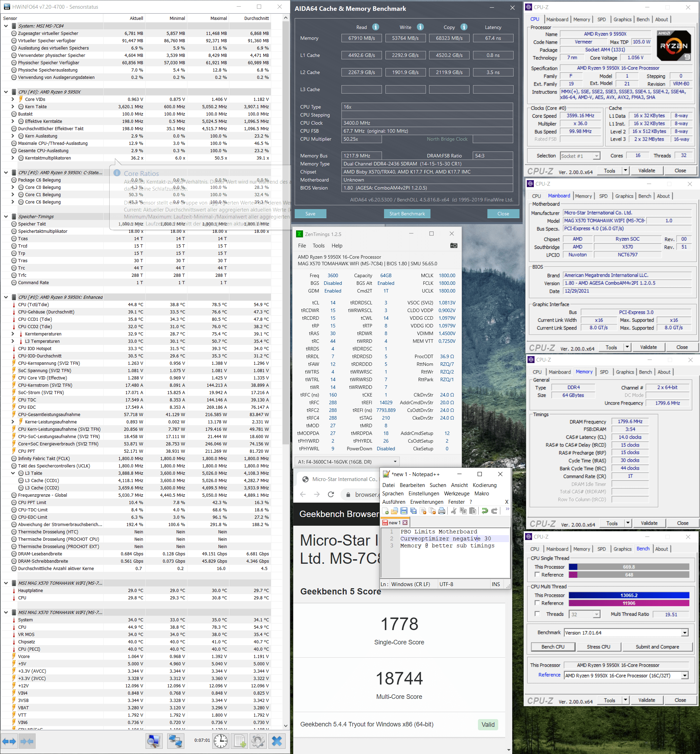Collapse the System: MSI MS-7C84 sensor group

(x=6, y=26)
